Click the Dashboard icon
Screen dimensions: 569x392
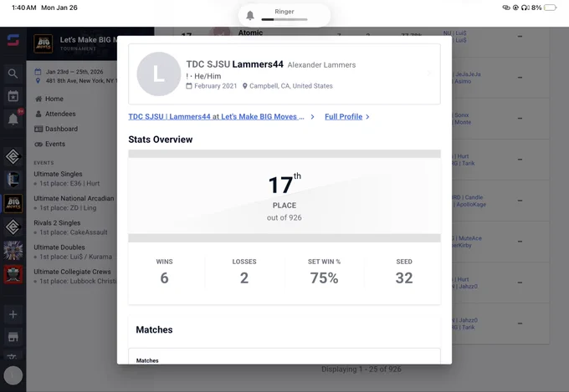(x=38, y=129)
